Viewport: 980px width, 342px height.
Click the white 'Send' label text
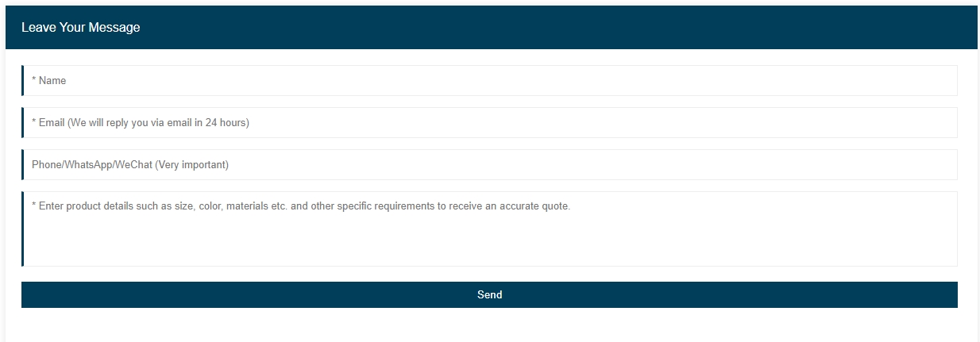coord(489,294)
